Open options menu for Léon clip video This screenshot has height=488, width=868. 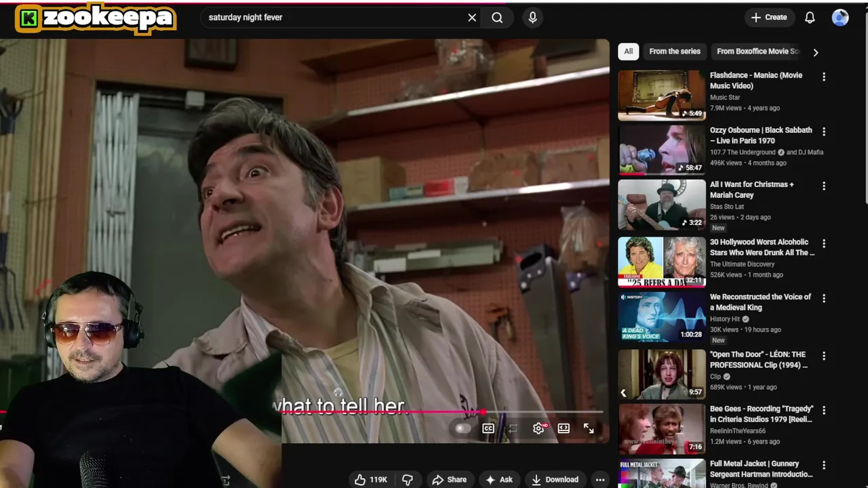[824, 356]
